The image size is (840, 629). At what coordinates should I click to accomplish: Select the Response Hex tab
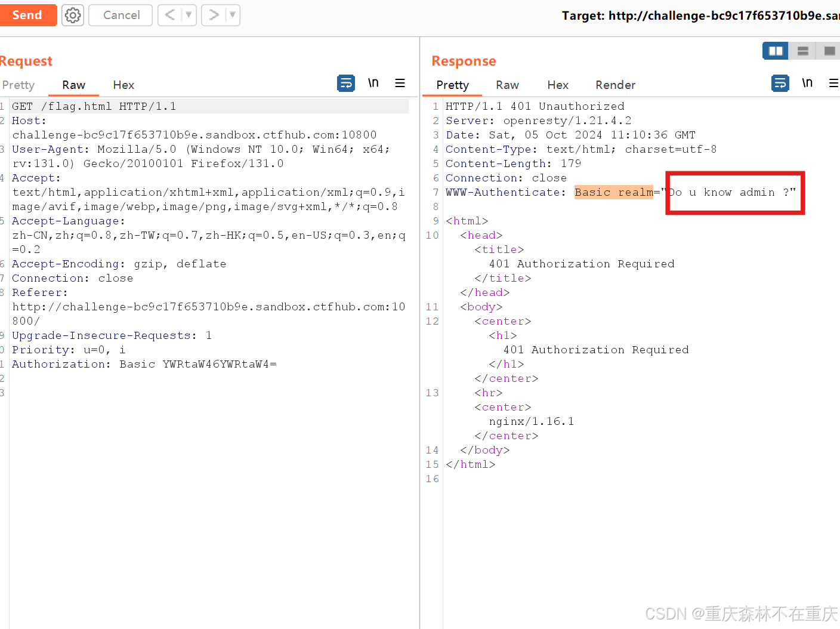pyautogui.click(x=558, y=85)
